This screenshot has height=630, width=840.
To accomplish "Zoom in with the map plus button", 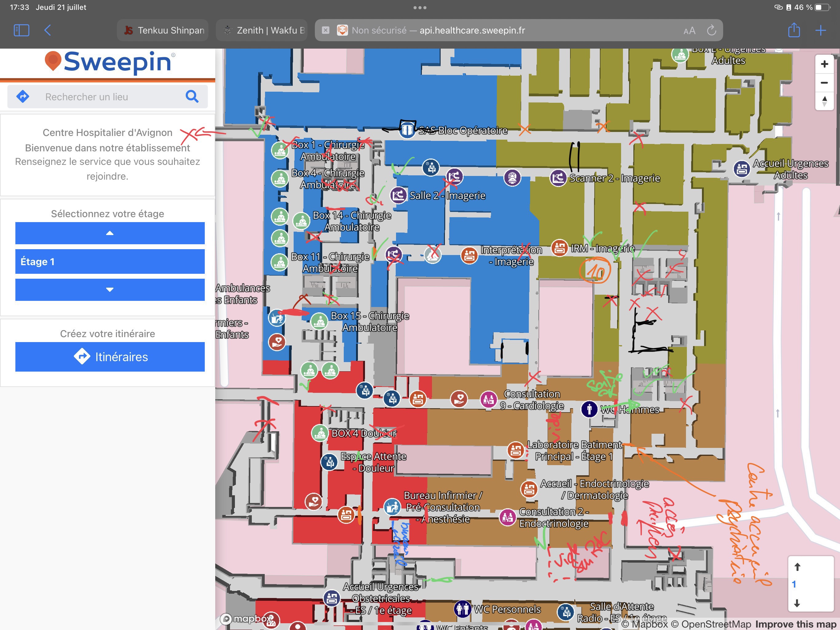I will [824, 64].
